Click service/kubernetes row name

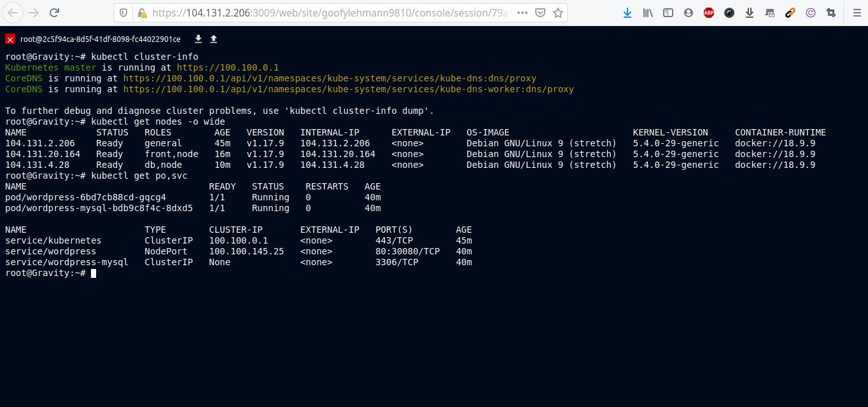pyautogui.click(x=53, y=240)
